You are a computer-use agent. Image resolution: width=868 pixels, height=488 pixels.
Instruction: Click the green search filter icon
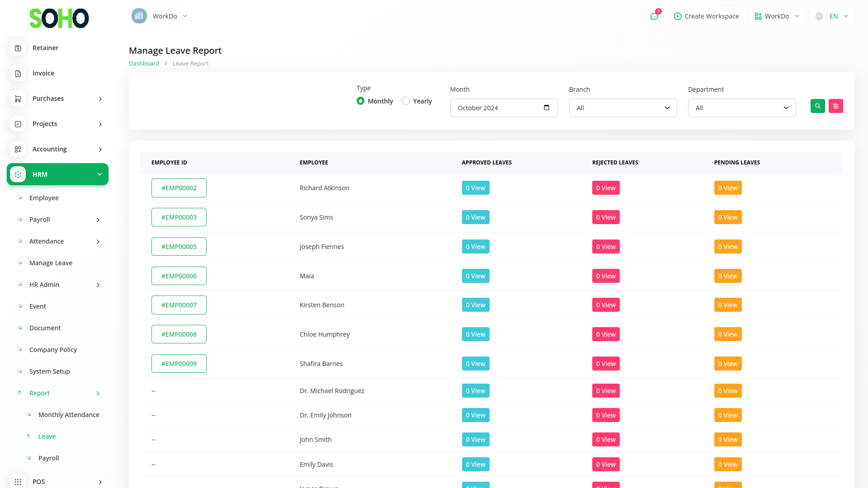click(817, 106)
